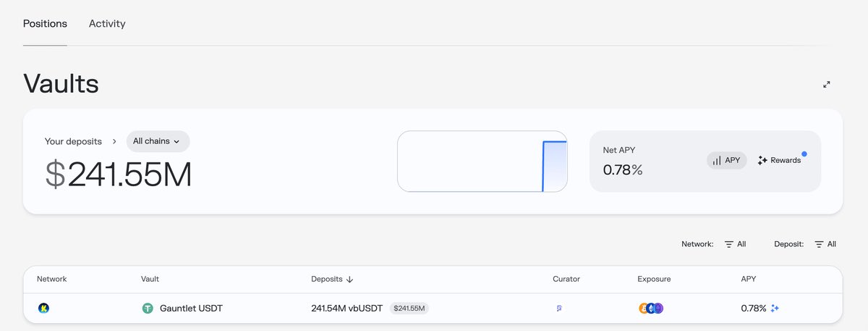Image resolution: width=868 pixels, height=331 pixels.
Task: Click the Gauntlet curator icon
Action: click(x=559, y=309)
